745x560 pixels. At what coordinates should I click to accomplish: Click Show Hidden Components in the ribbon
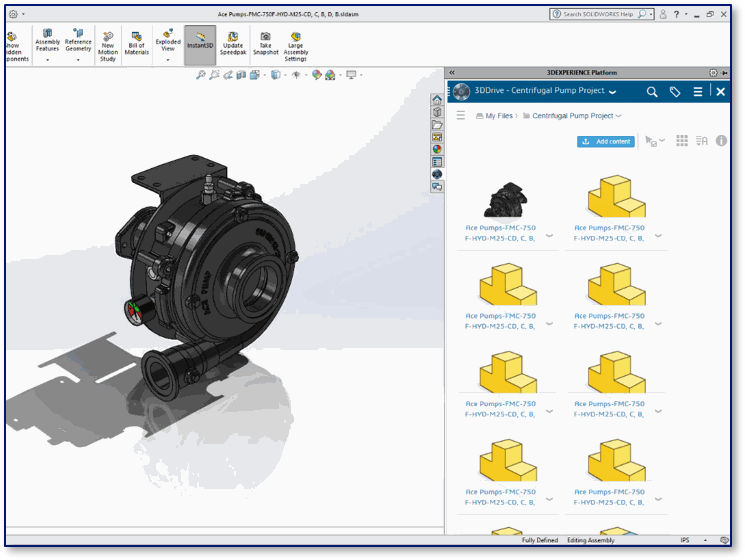point(17,46)
